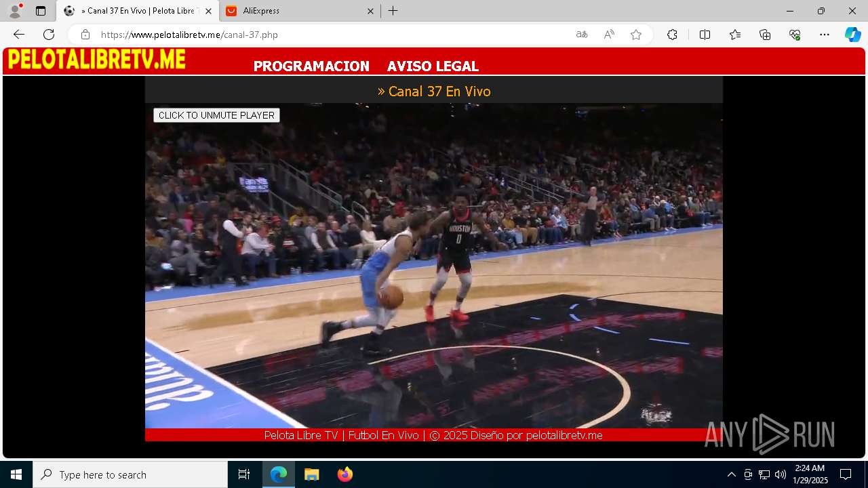Open the Windows Start menu
The height and width of the screenshot is (488, 868).
point(16,474)
